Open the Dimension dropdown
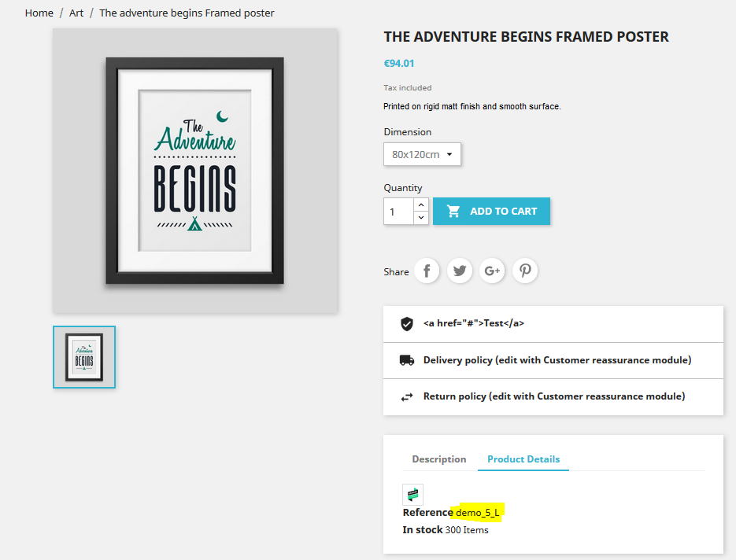 pos(422,154)
